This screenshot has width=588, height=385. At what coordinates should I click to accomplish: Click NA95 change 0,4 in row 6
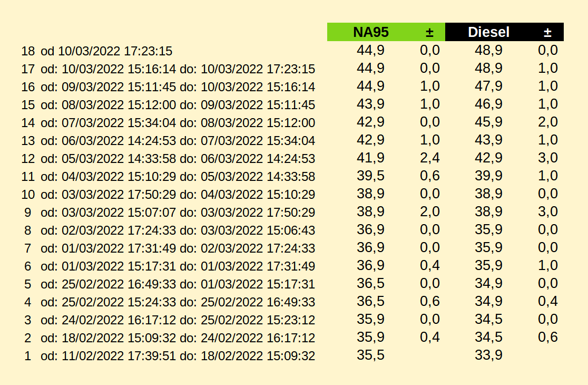(x=430, y=265)
